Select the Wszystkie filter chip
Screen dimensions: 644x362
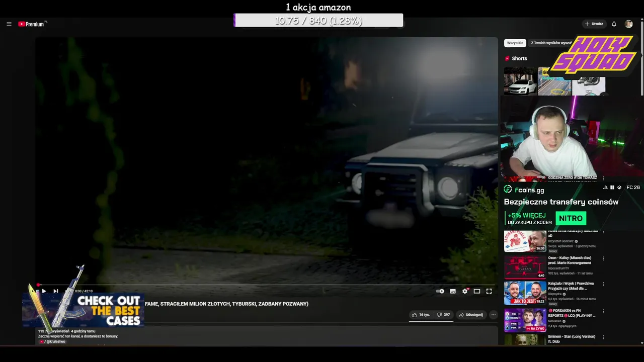tap(515, 43)
